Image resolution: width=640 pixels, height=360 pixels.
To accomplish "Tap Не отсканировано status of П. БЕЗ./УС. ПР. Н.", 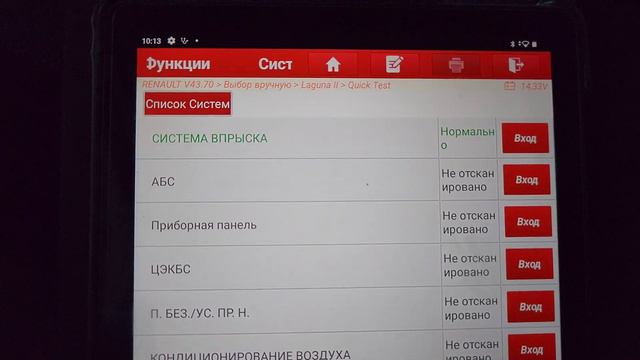I will [471, 308].
